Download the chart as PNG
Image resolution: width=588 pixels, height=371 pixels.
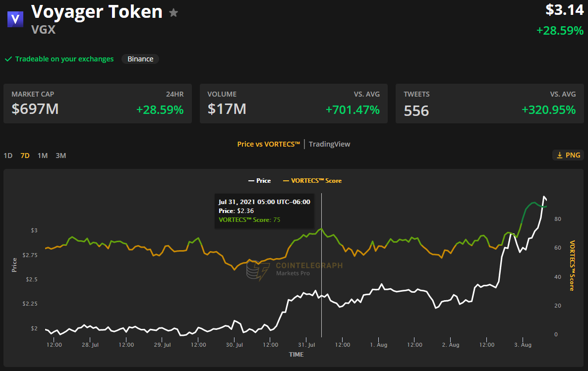[568, 155]
